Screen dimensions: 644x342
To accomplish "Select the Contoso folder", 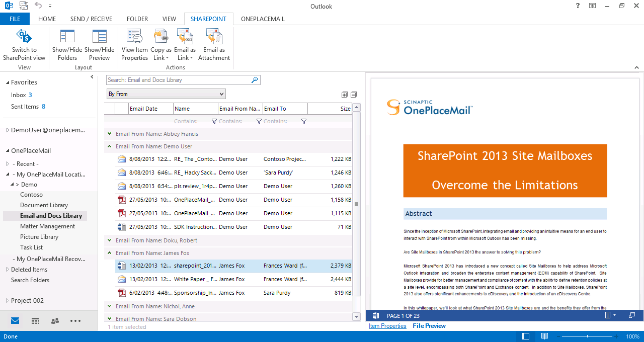I will coord(31,195).
